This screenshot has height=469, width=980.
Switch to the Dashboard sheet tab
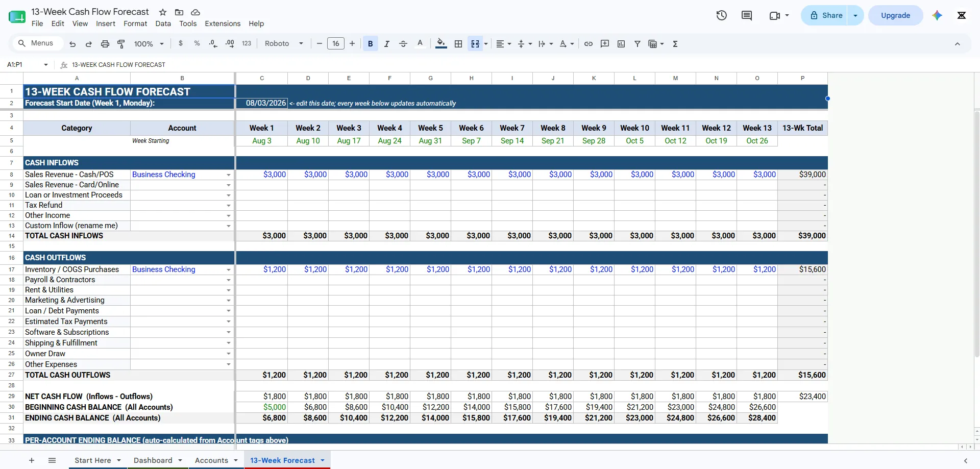(153, 460)
